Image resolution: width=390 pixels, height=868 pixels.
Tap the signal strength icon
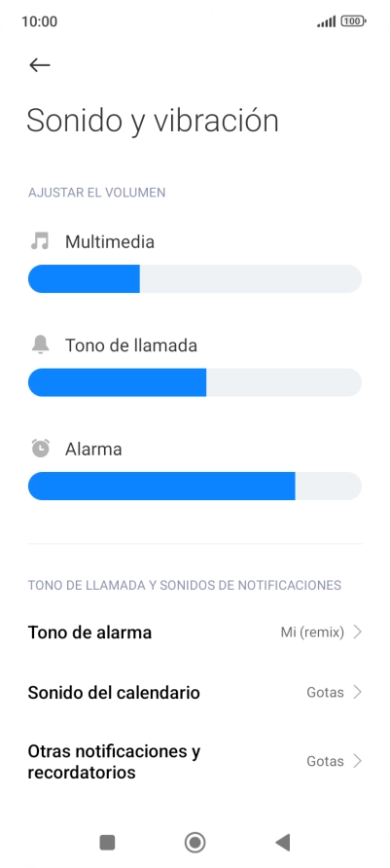[x=327, y=21]
